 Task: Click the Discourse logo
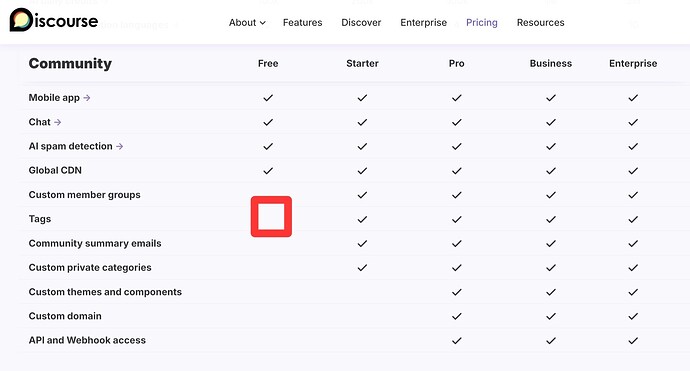[x=54, y=20]
